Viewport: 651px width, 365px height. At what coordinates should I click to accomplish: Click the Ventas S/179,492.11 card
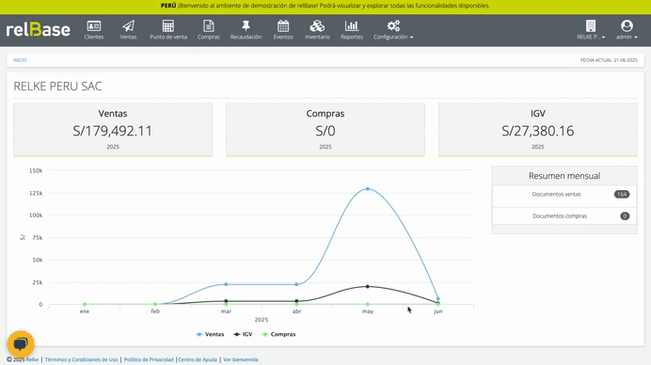113,130
